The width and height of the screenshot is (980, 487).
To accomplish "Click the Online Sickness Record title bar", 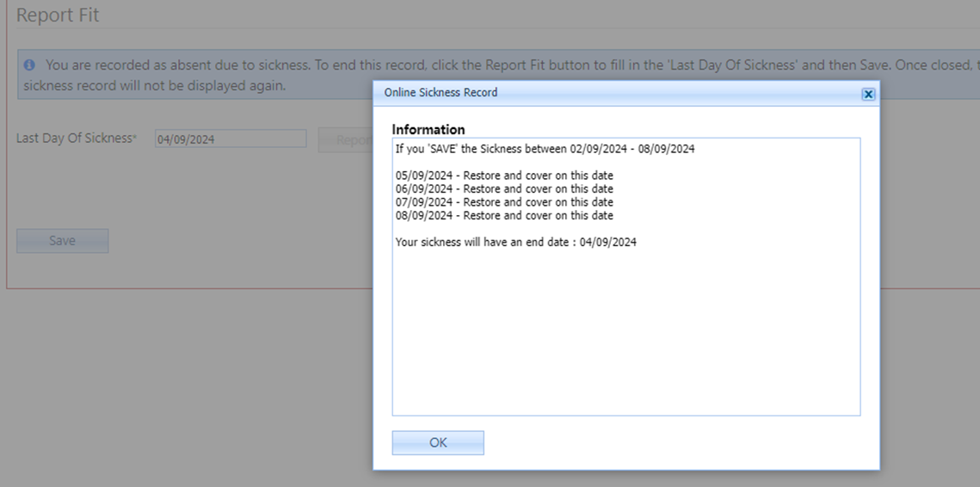I will [602, 93].
